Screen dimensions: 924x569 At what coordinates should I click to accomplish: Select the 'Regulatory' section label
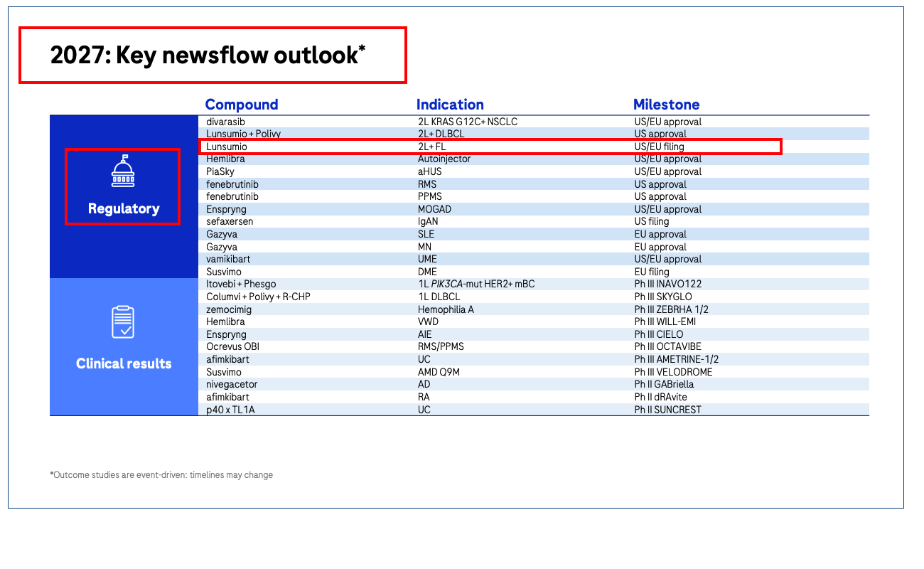tap(124, 209)
